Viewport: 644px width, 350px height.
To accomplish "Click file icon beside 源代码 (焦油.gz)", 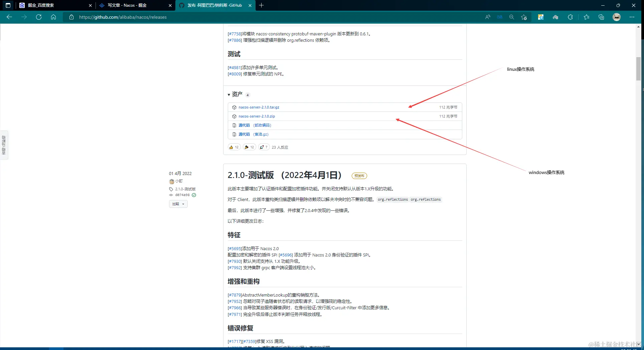I will pos(234,134).
